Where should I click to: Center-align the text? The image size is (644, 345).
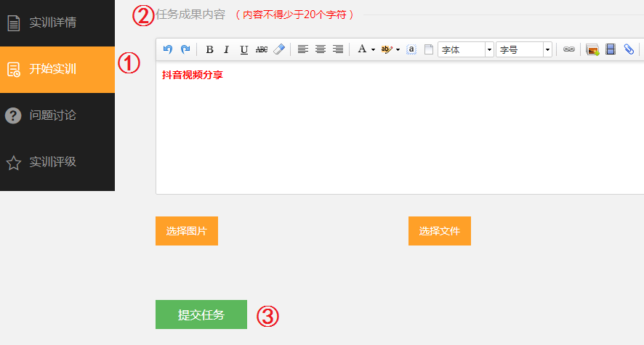click(321, 49)
